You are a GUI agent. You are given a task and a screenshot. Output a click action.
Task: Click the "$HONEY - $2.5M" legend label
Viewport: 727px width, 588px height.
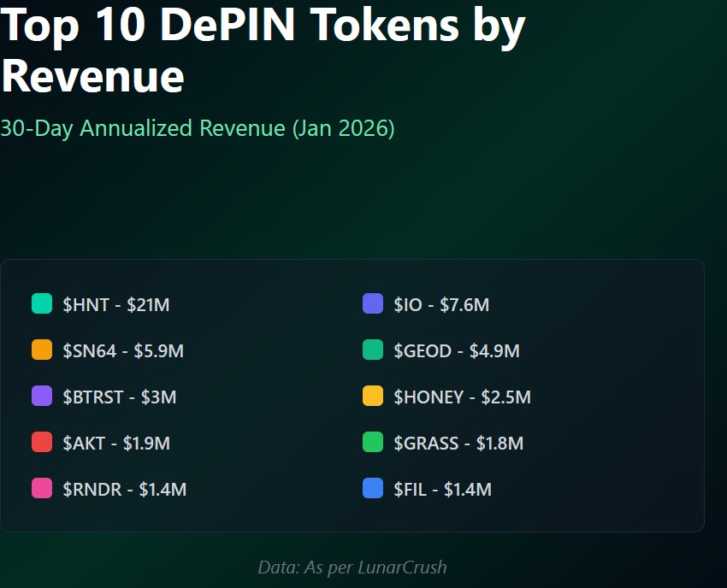click(x=462, y=397)
